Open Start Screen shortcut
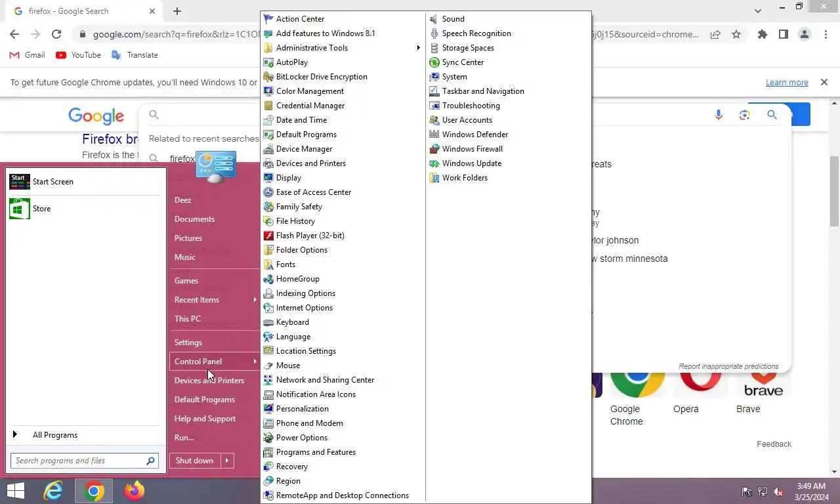840x504 pixels. pos(83,182)
